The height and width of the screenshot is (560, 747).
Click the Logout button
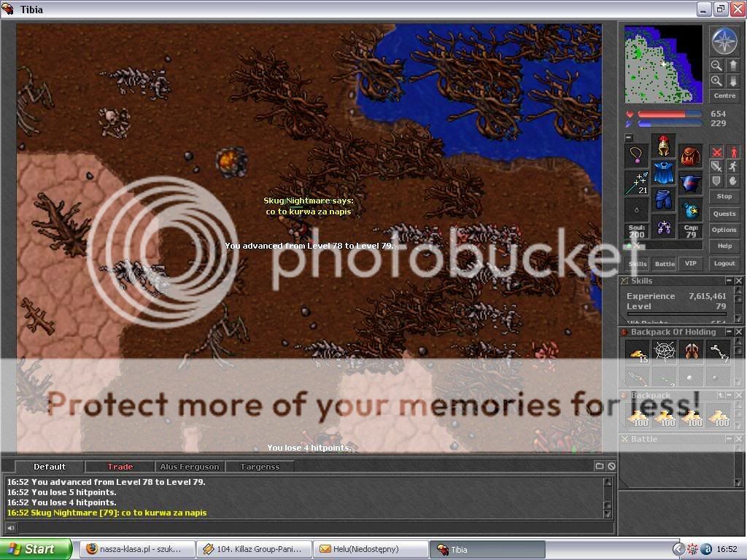click(x=724, y=263)
